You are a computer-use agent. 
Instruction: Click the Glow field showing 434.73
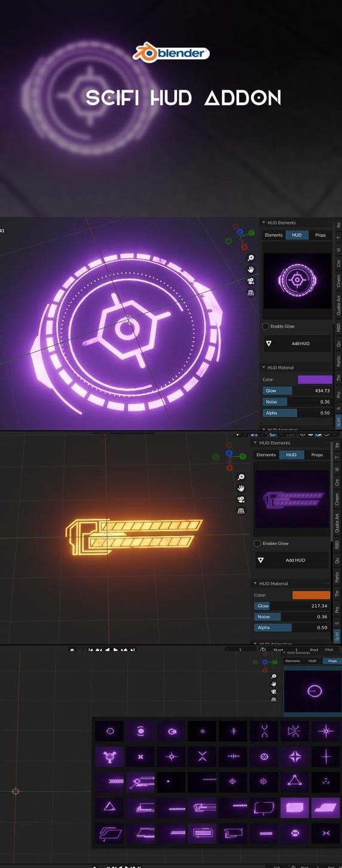coord(297,390)
